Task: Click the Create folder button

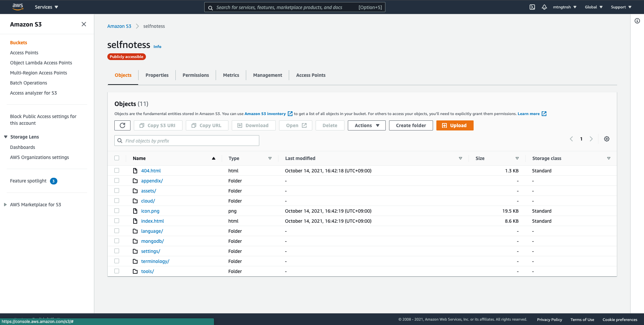Action: 411,125
